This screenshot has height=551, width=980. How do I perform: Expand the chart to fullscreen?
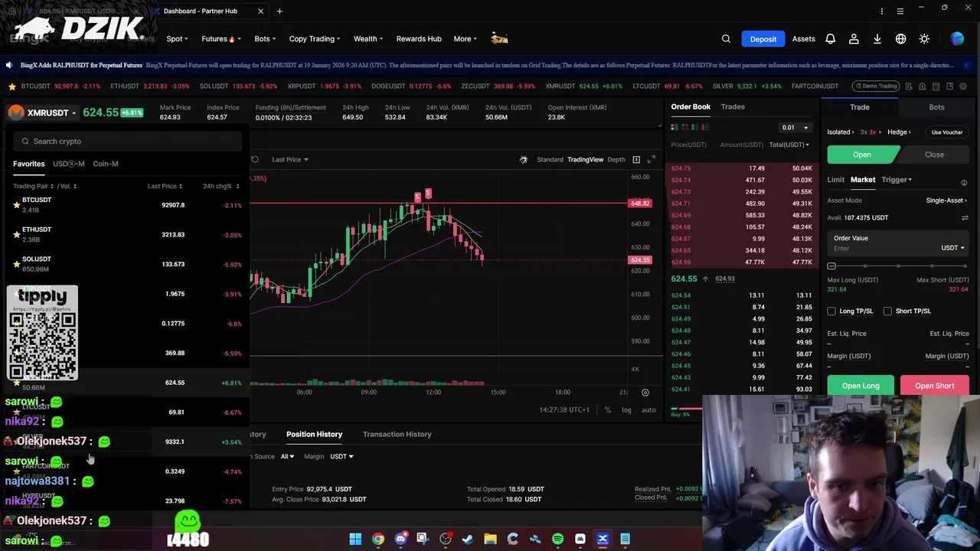tap(651, 159)
